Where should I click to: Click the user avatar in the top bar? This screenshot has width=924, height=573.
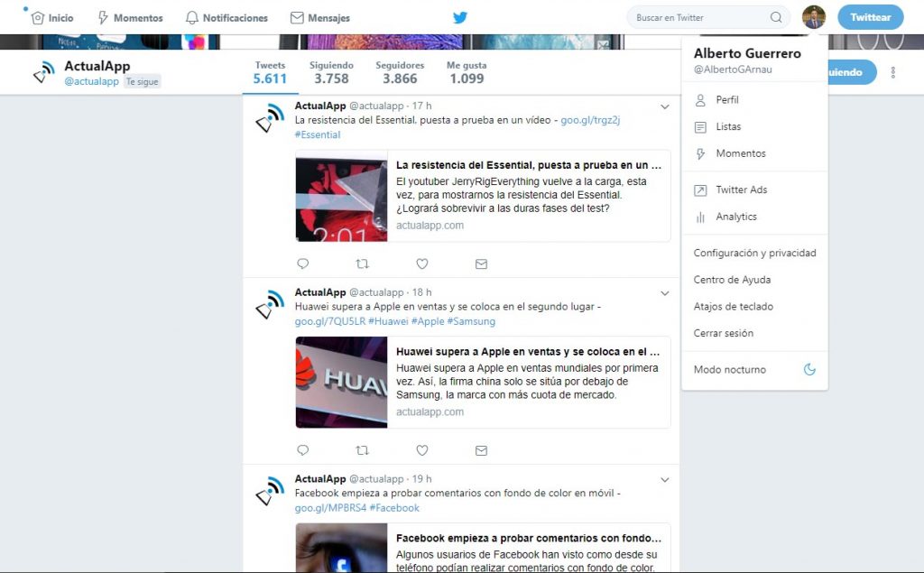coord(814,17)
